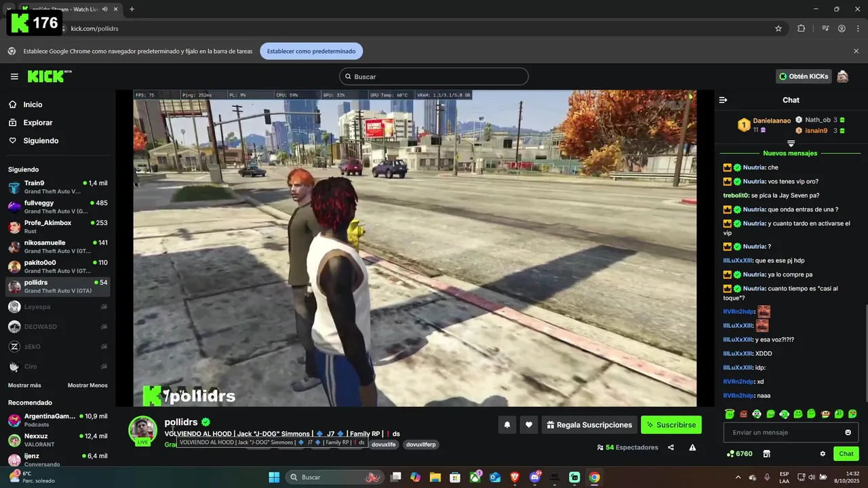Open nikosamuelle followed channel
This screenshot has width=868, height=488.
point(58,247)
